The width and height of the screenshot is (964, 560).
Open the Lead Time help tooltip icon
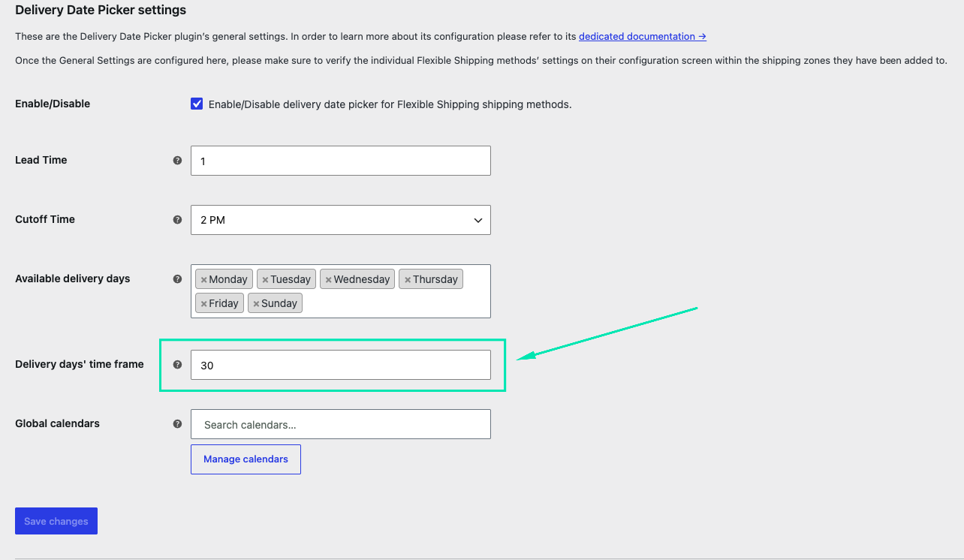(177, 160)
